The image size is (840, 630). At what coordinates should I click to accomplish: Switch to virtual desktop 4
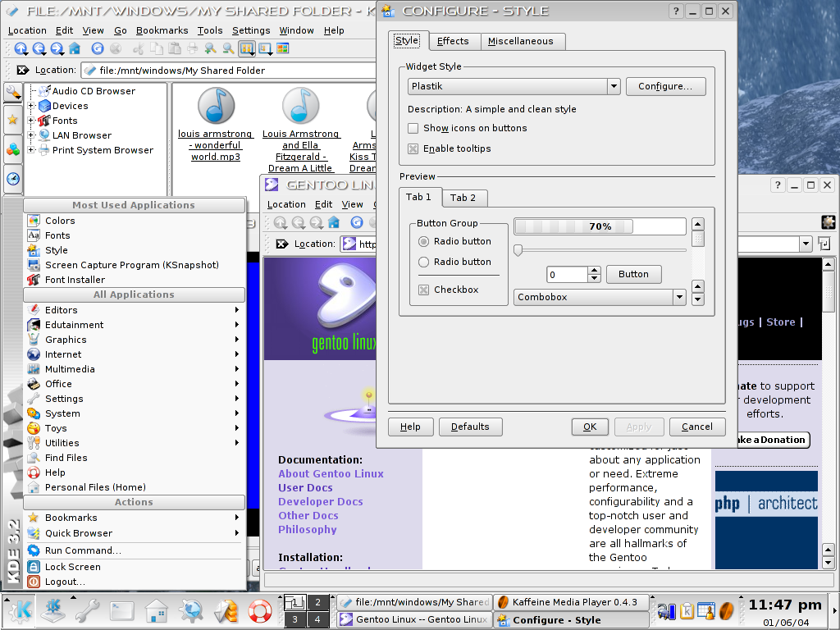317,619
